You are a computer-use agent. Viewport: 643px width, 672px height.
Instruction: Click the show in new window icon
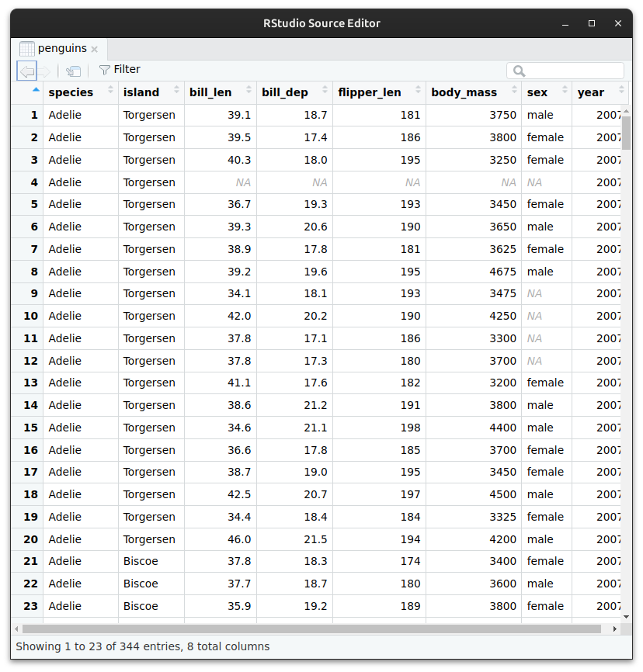(73, 71)
